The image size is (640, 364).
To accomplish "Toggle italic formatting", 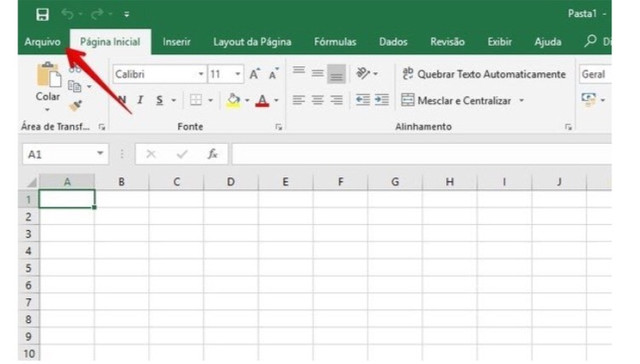I will (140, 100).
